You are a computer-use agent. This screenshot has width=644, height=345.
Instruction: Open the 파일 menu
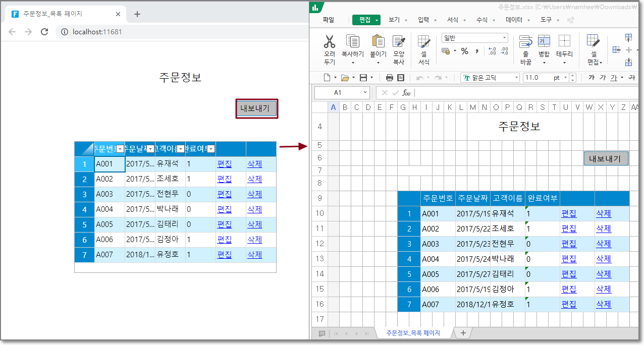coord(328,20)
